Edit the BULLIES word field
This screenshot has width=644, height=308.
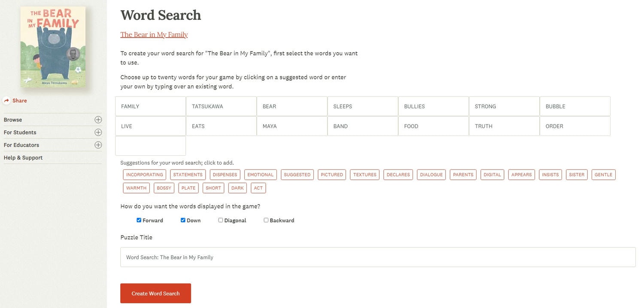click(x=434, y=106)
